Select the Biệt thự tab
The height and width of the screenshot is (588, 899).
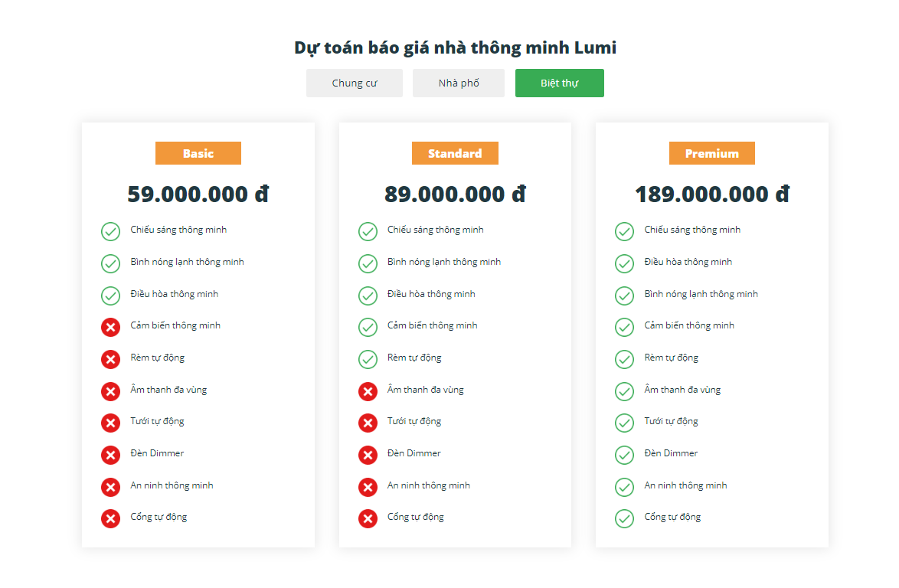click(559, 83)
